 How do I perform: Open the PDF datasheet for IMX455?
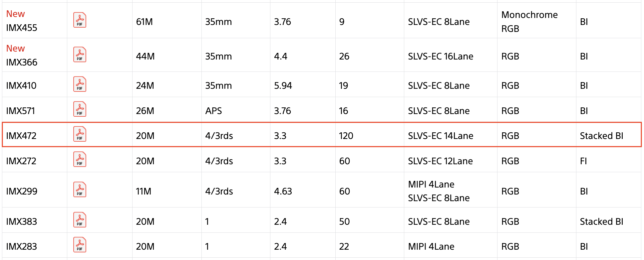point(80,20)
